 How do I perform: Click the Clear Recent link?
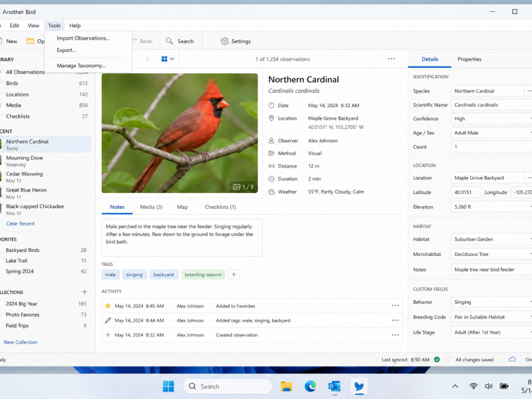tap(21, 223)
